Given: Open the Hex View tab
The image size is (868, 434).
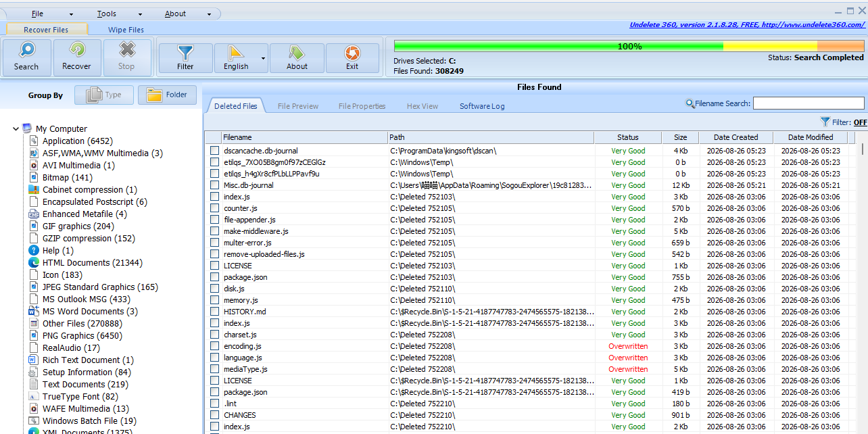Looking at the screenshot, I should tap(423, 106).
